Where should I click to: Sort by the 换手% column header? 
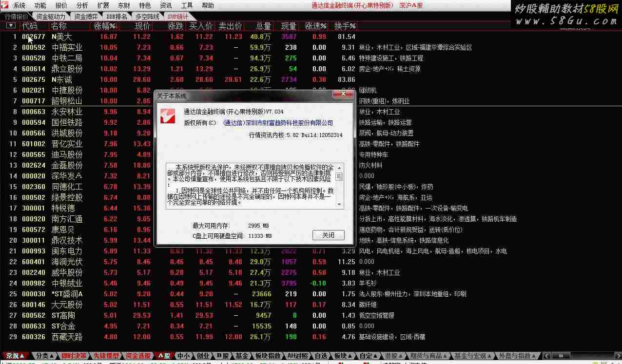point(345,25)
